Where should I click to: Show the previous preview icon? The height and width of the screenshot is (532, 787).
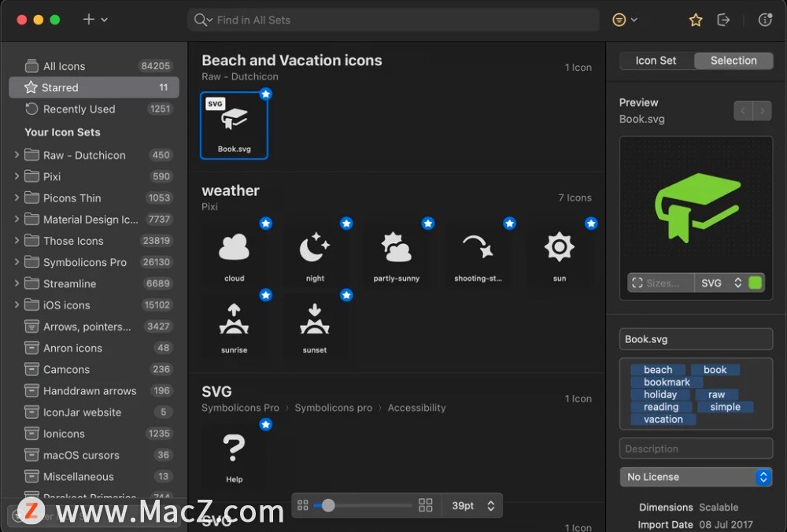pyautogui.click(x=743, y=111)
